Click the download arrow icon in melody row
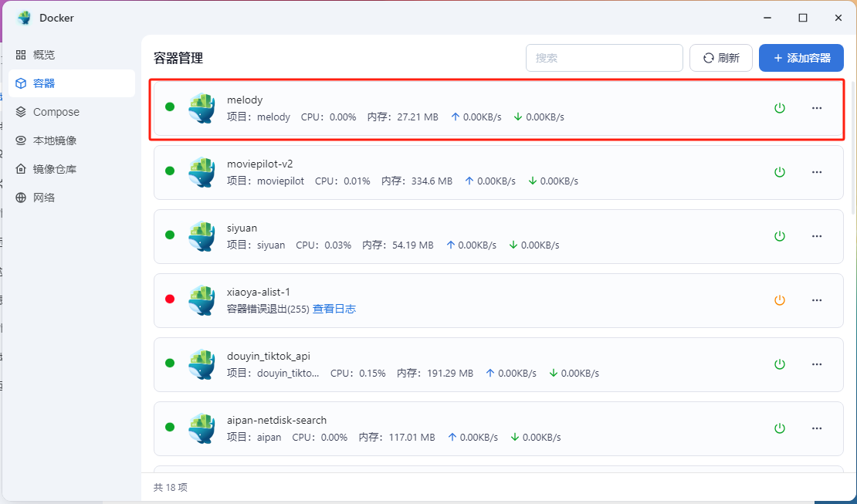857x504 pixels. coord(517,117)
